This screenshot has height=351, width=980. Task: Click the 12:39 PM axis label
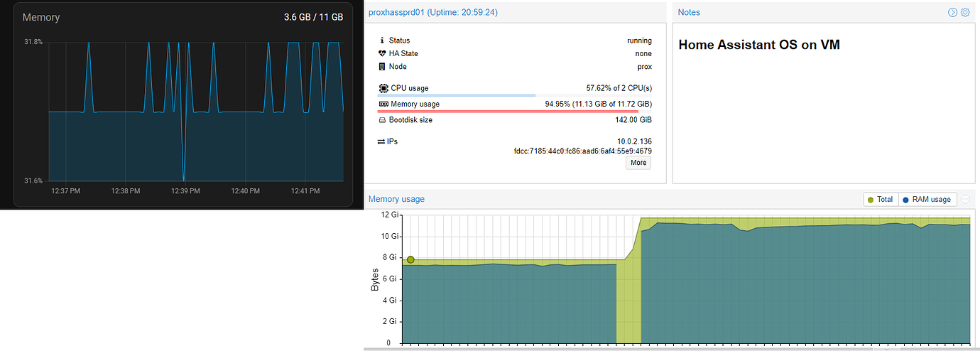pyautogui.click(x=185, y=190)
